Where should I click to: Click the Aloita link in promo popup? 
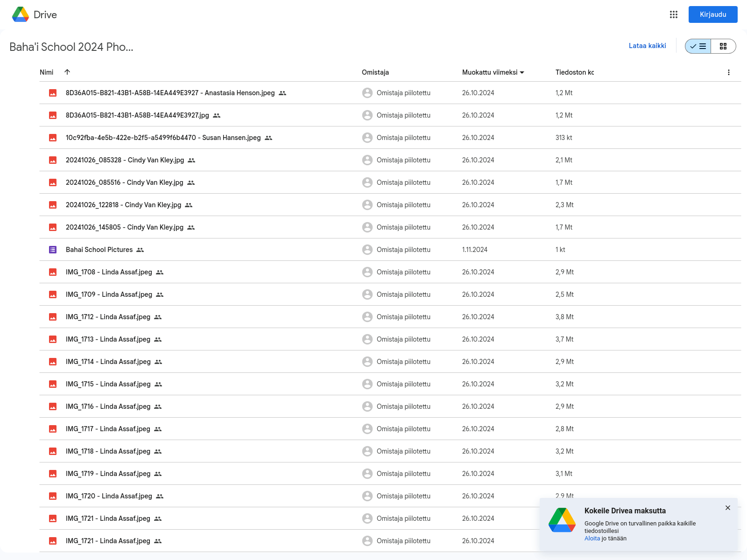click(592, 539)
